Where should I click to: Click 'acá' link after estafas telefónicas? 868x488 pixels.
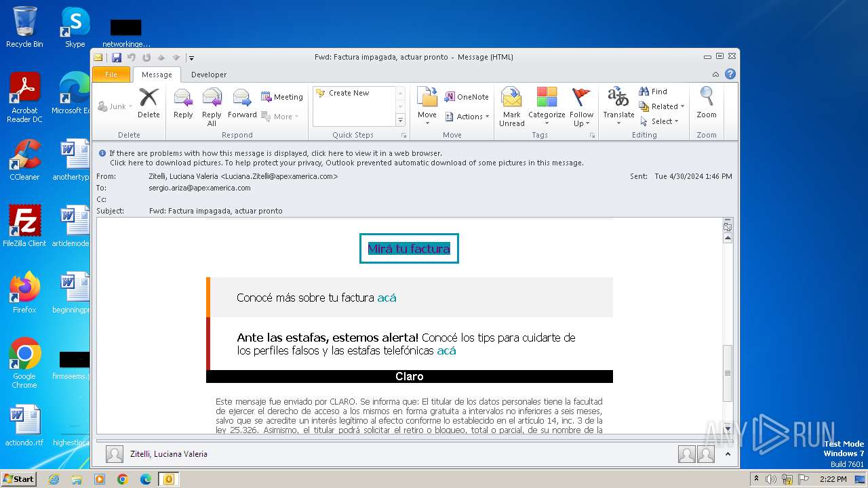(446, 350)
